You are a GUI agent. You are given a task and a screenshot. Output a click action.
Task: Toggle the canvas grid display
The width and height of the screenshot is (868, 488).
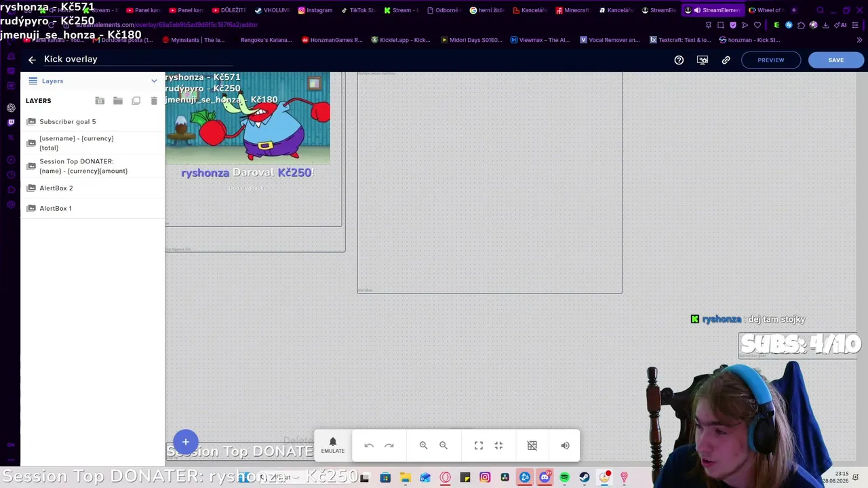[532, 445]
